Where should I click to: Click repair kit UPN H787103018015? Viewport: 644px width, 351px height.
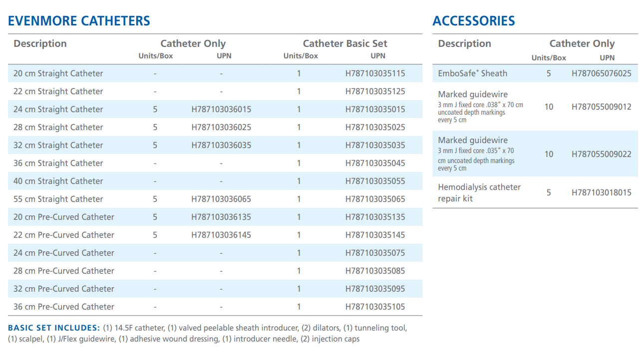pos(601,192)
